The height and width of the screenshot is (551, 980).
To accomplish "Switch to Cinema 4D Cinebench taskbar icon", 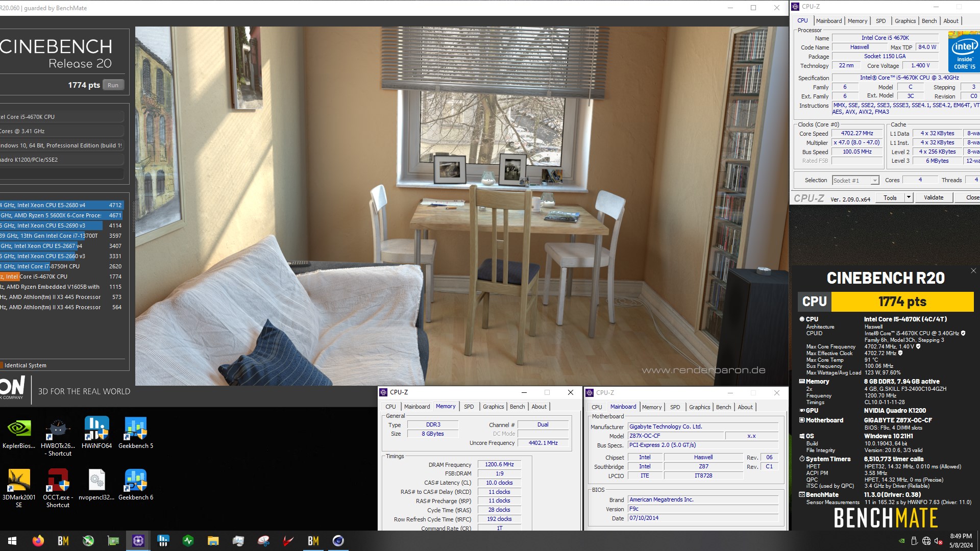I will coord(338,541).
